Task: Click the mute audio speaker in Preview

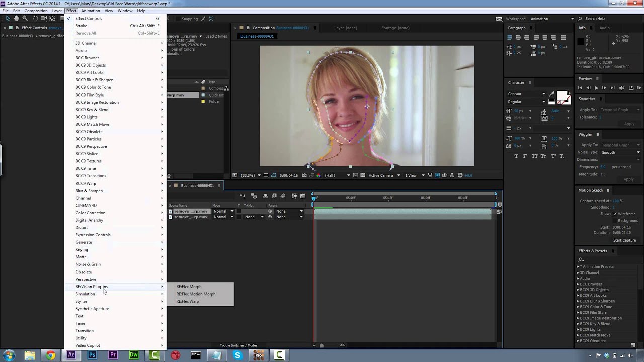Action: click(x=622, y=88)
